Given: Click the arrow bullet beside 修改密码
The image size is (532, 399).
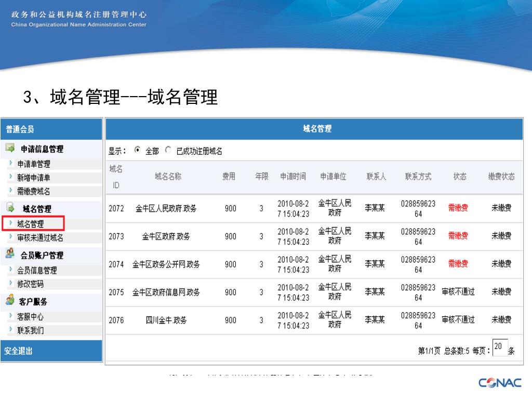Looking at the screenshot, I should 11,283.
